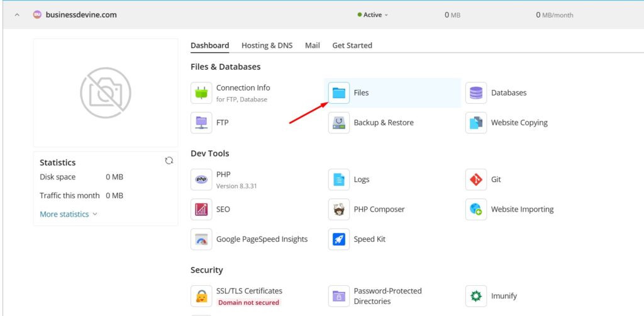Expand More statistics
The width and height of the screenshot is (644, 316).
(68, 214)
